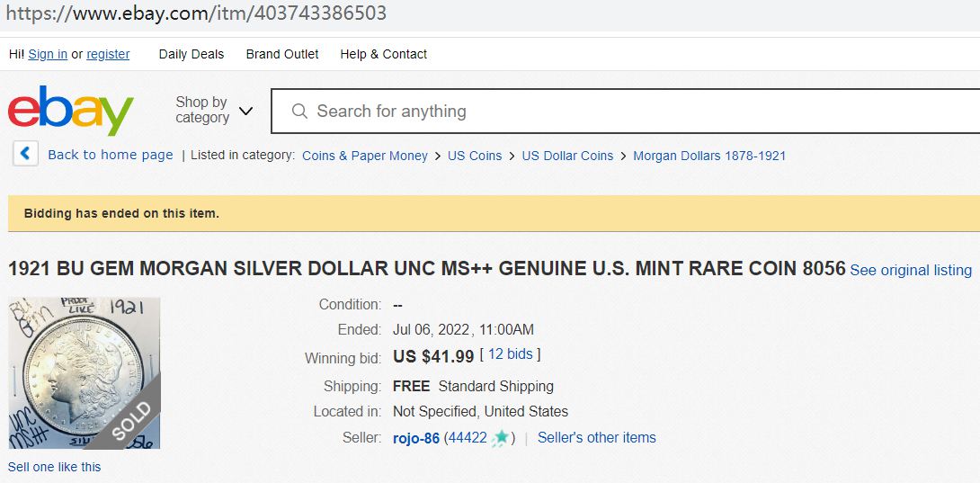View the 12 bids history

click(511, 354)
